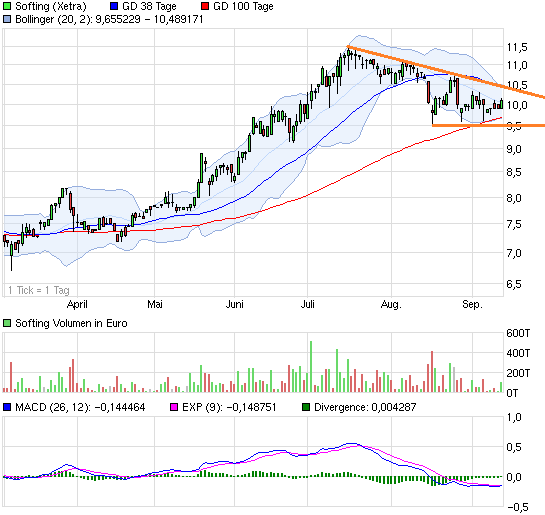Click the 8,5 price axis label
Viewport: 545px width, 515px height.
tap(514, 172)
